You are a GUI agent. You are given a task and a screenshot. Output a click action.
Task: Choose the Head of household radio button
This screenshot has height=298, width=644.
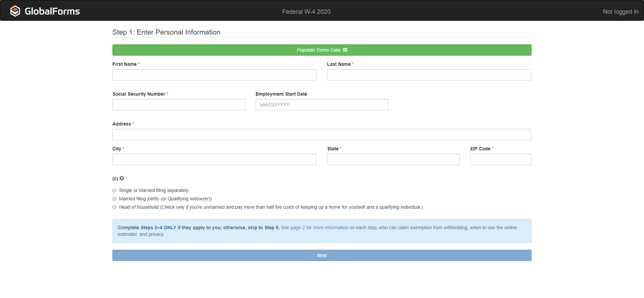point(114,207)
